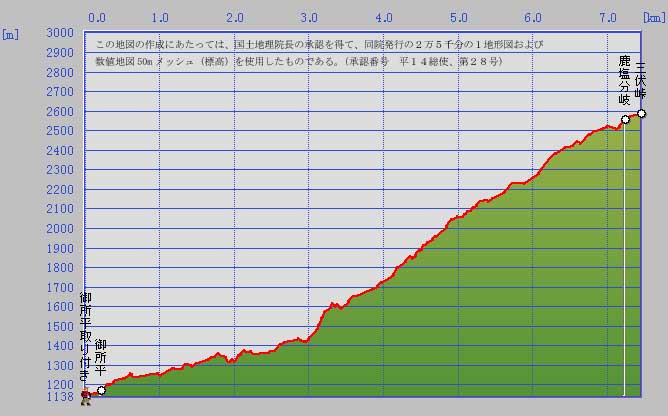Screen dimensions: 668x416
Task: Click the hiker figure icon at the start
Action: (x=86, y=396)
